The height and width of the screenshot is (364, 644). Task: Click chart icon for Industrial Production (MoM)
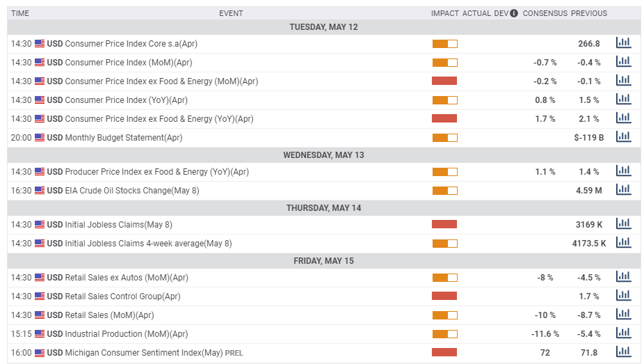point(623,333)
